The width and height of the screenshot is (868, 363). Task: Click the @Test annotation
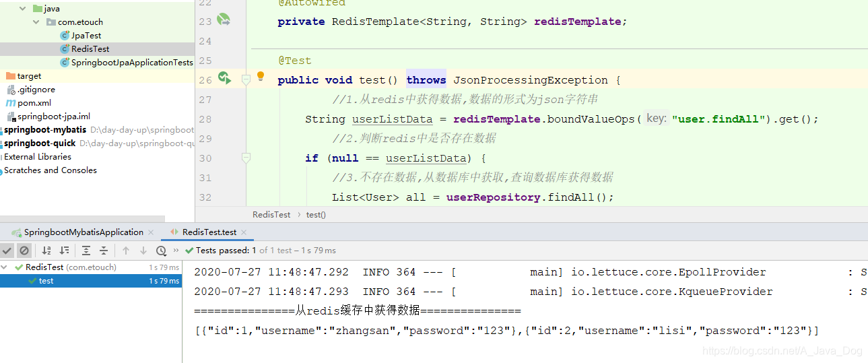[294, 61]
